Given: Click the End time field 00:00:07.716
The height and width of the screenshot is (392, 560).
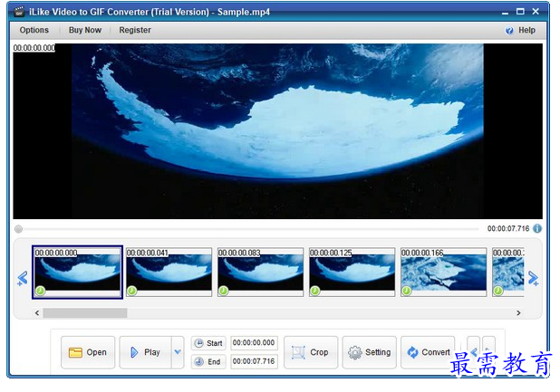Looking at the screenshot, I should click(254, 361).
